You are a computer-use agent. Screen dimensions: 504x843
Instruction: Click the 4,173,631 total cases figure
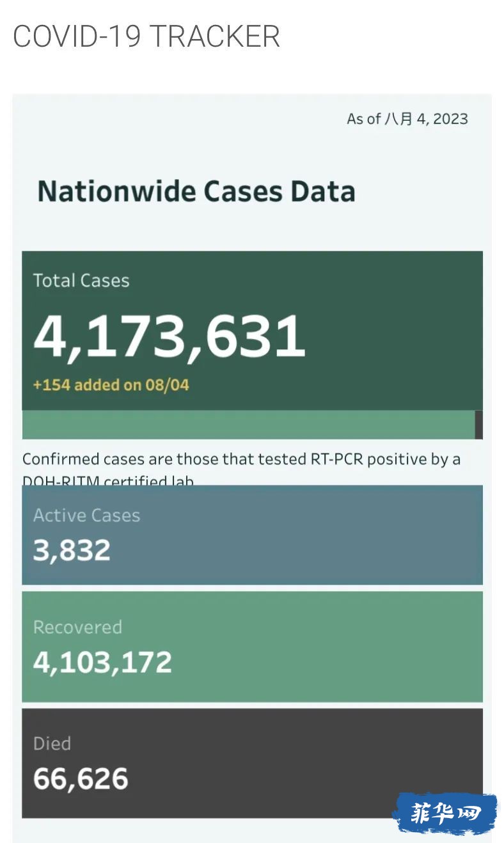(x=169, y=336)
